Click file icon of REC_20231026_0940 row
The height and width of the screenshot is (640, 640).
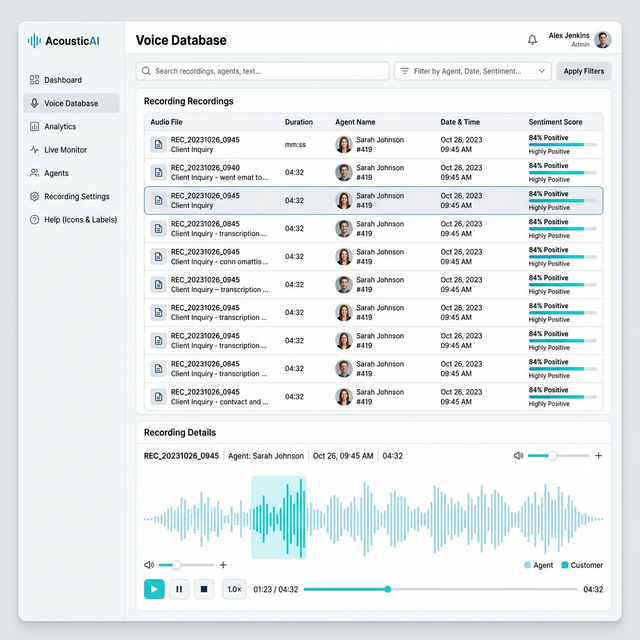(x=157, y=172)
